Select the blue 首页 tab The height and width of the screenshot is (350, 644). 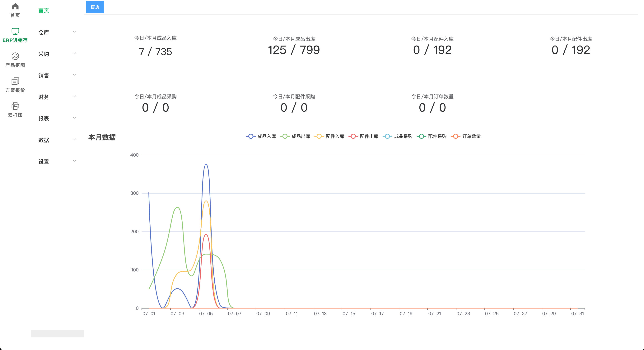pyautogui.click(x=95, y=7)
